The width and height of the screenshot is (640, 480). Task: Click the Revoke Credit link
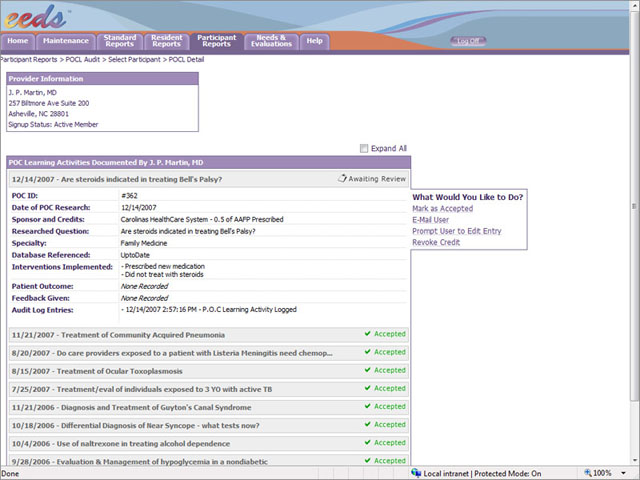436,242
